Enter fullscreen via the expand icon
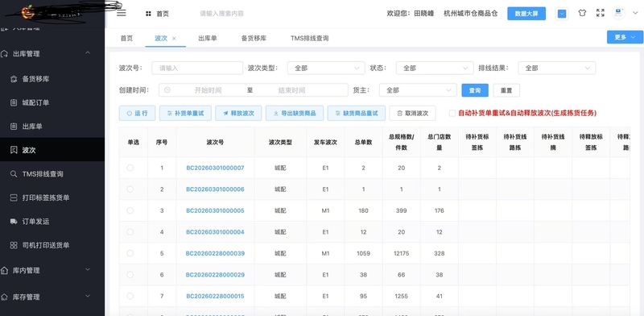 click(601, 13)
